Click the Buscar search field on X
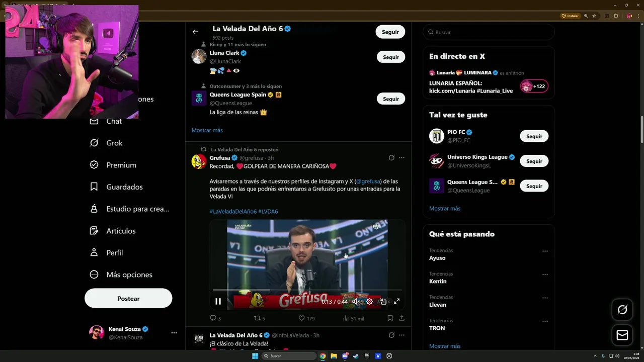The width and height of the screenshot is (644, 362). tap(489, 32)
